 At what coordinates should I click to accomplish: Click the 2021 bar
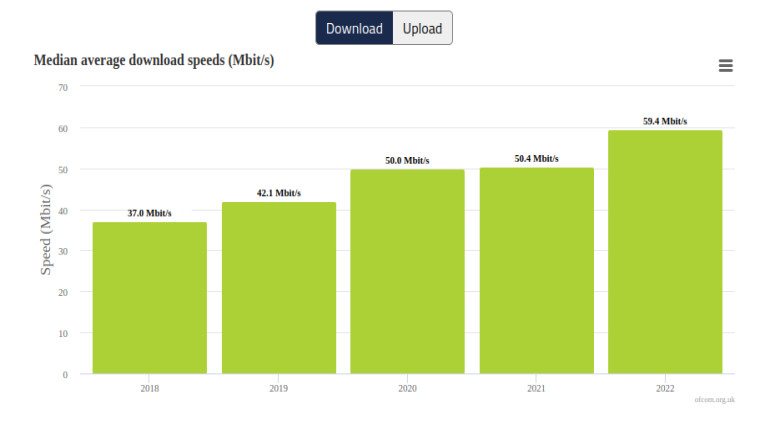click(537, 270)
